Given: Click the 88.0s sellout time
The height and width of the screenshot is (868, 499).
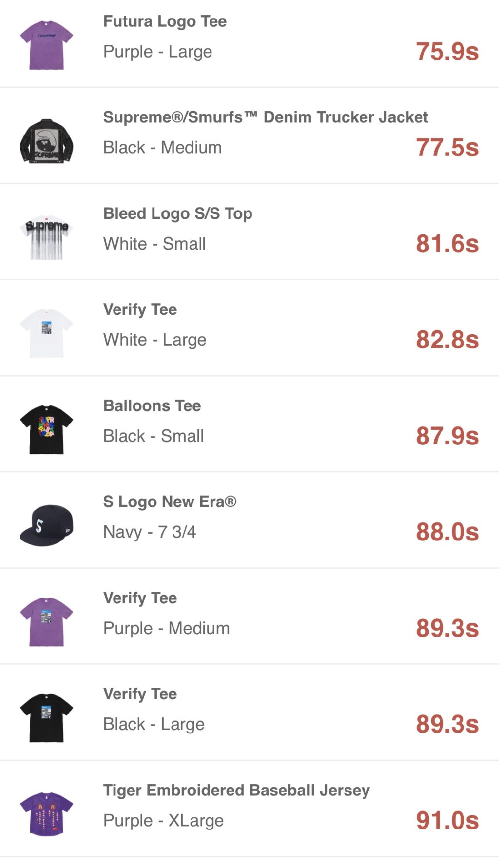Looking at the screenshot, I should point(447,532).
